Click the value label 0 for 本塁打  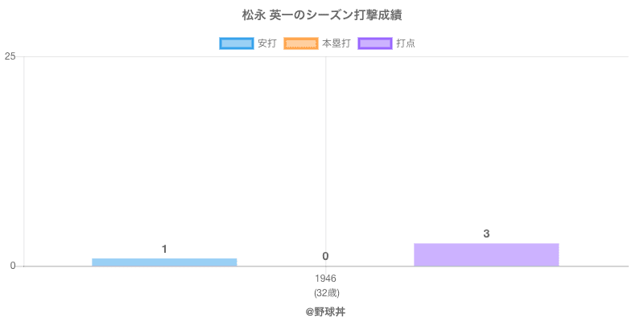[325, 257]
